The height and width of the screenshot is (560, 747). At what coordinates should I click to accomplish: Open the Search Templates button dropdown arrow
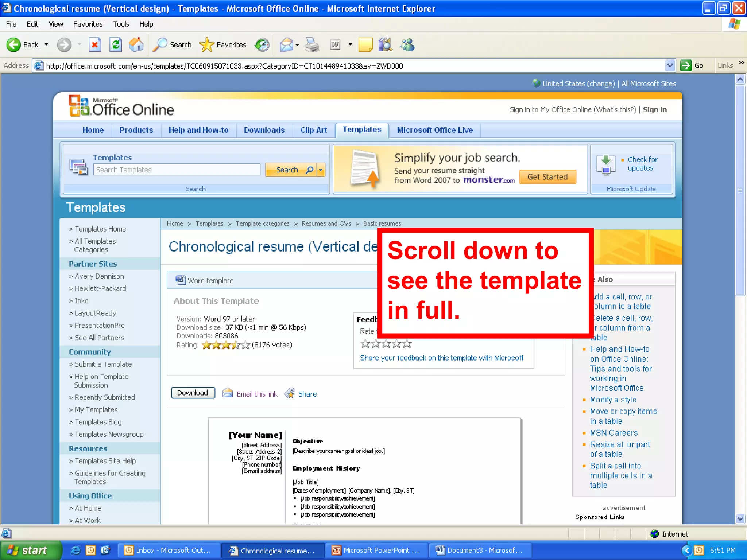point(321,170)
